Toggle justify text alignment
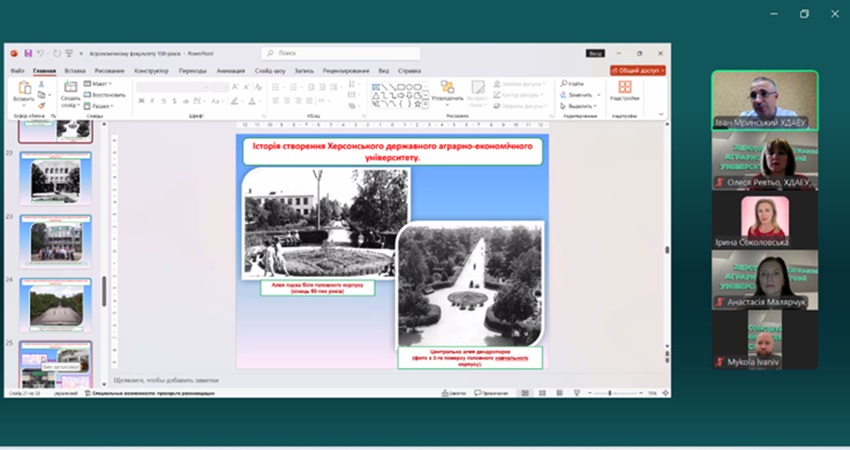The image size is (850, 450). (x=310, y=101)
